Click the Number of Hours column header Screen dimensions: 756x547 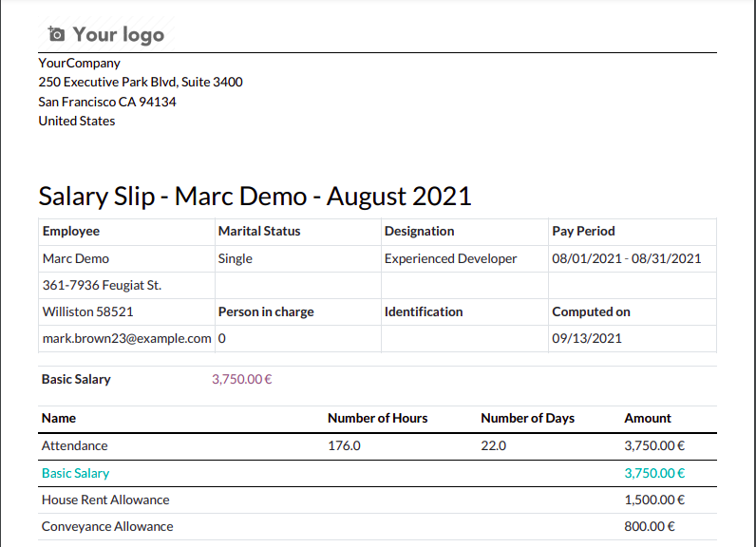point(377,418)
